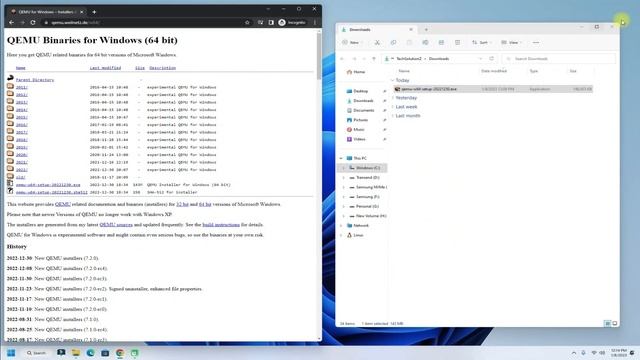This screenshot has width=640, height=360.
Task: Collapse the Today group in Downloads
Action: coord(393,80)
